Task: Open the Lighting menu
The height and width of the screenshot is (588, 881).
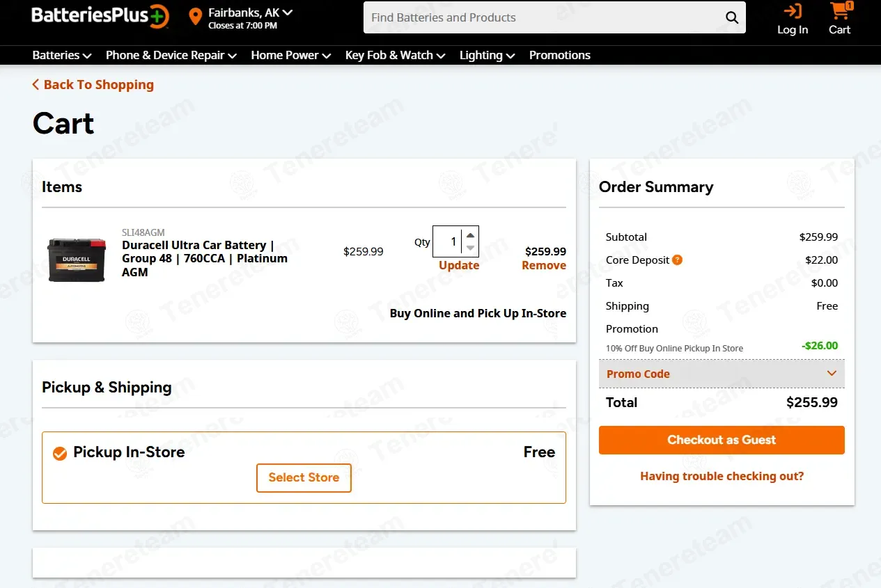Action: coord(488,55)
